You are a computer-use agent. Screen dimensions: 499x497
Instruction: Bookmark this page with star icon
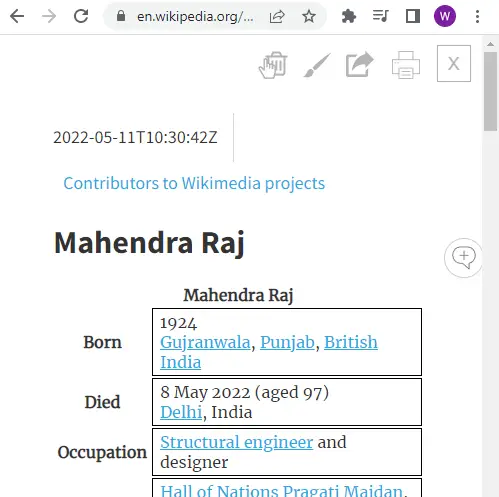309,16
